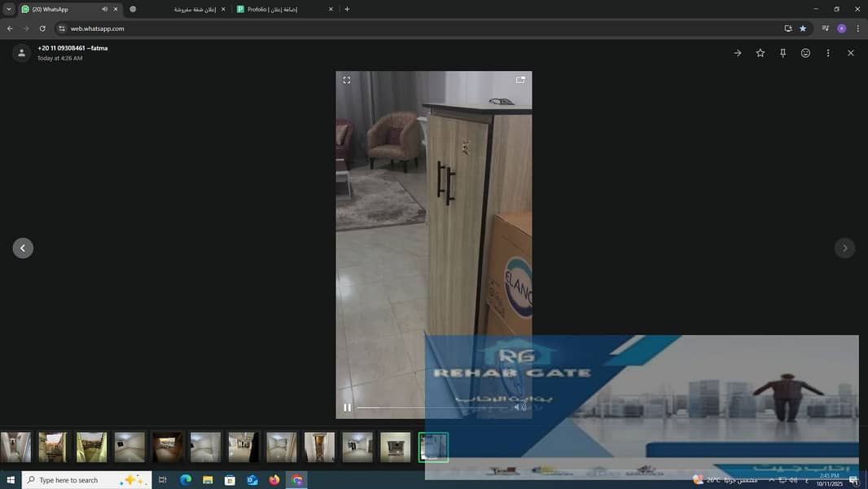Close the WhatsApp media viewer
Image resolution: width=868 pixels, height=489 pixels.
[x=851, y=53]
